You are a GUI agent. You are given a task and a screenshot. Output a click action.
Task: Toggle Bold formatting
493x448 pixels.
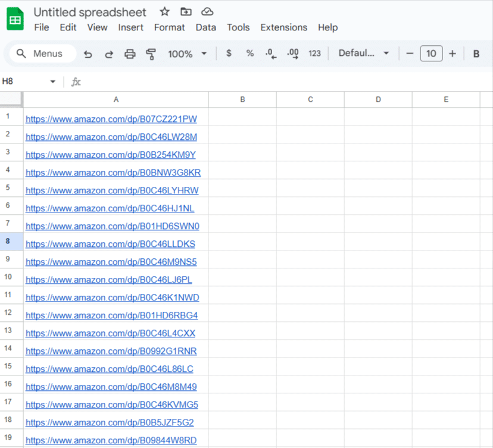pyautogui.click(x=476, y=54)
